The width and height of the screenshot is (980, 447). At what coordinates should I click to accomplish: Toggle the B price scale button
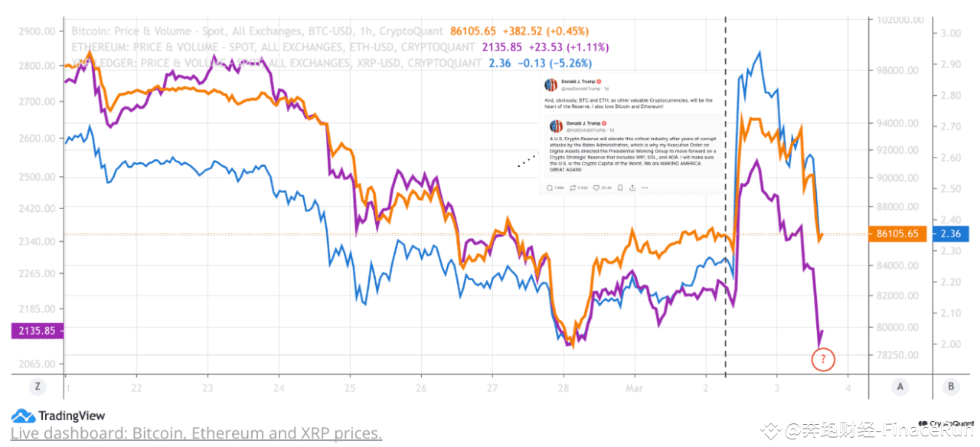pyautogui.click(x=951, y=387)
